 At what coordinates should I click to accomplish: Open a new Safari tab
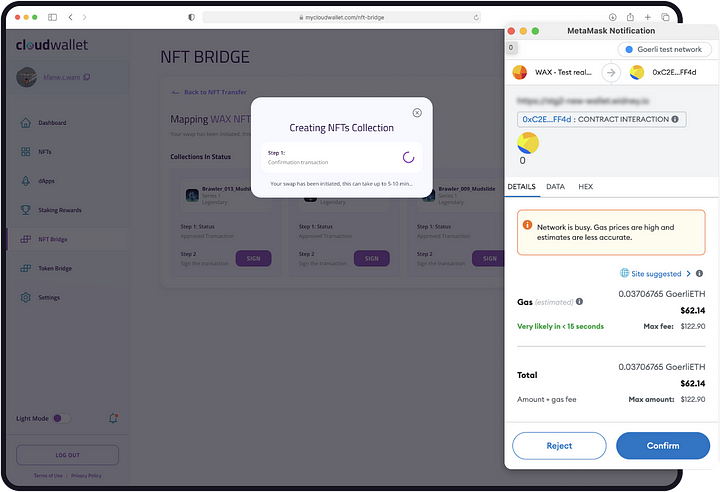(647, 17)
